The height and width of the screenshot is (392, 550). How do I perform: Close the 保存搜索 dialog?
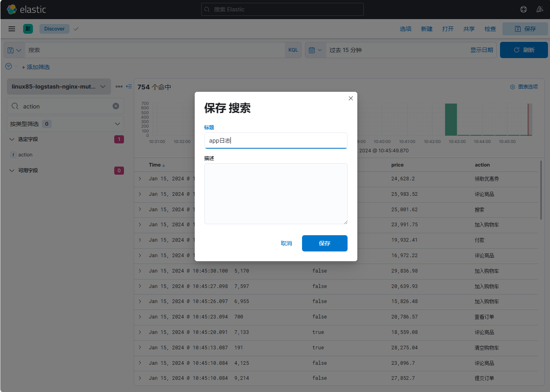pos(351,98)
